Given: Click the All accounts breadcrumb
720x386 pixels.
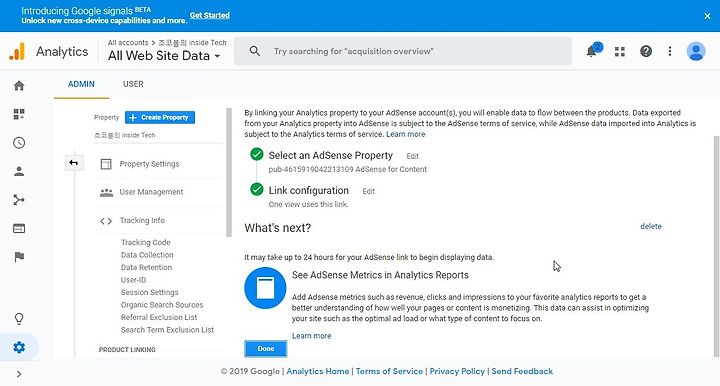Looking at the screenshot, I should pos(128,43).
